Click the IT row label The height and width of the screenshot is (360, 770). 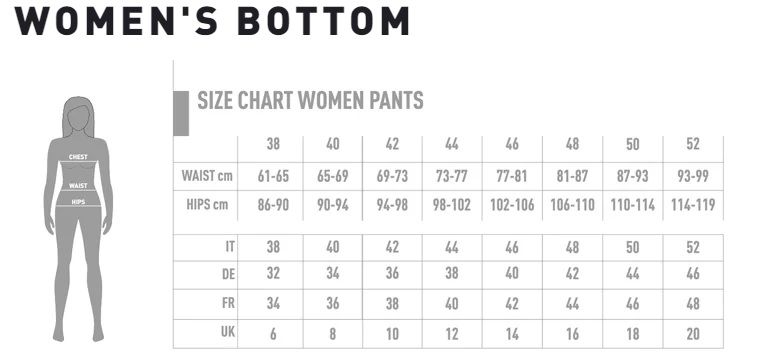pos(229,247)
